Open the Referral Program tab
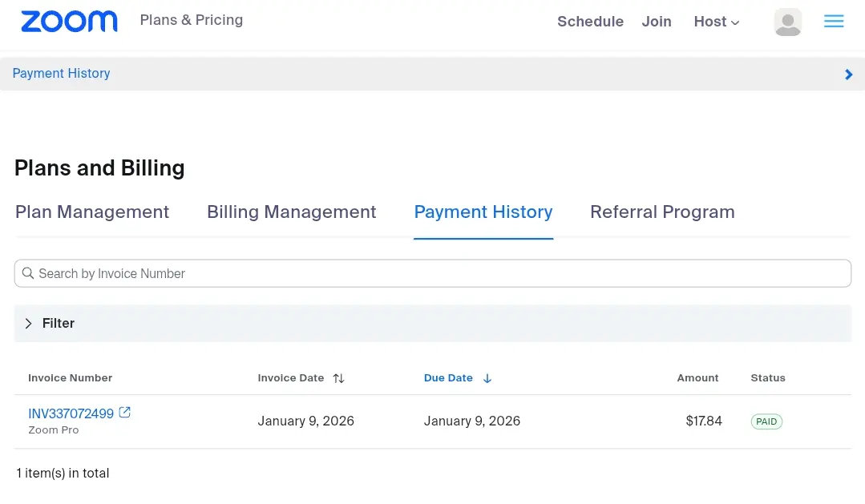The height and width of the screenshot is (504, 865). pos(662,212)
